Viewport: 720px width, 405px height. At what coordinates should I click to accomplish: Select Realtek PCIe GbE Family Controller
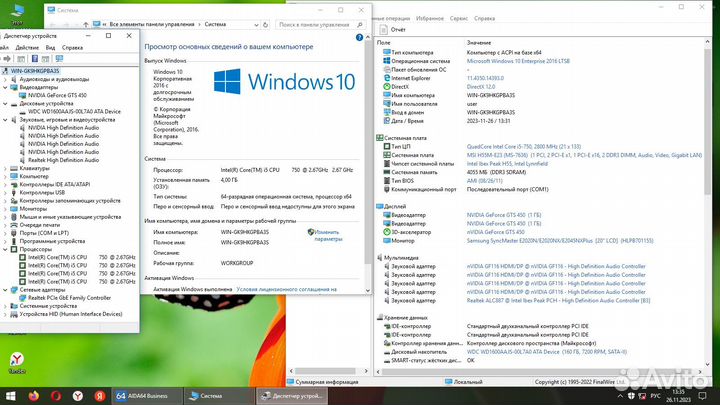tap(69, 298)
